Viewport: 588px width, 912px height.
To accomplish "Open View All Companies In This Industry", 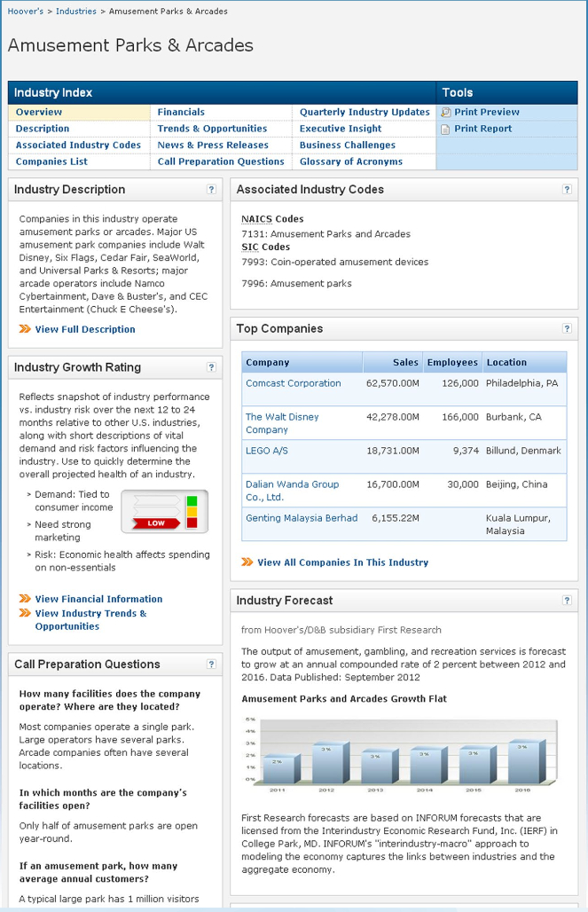I will pyautogui.click(x=342, y=562).
